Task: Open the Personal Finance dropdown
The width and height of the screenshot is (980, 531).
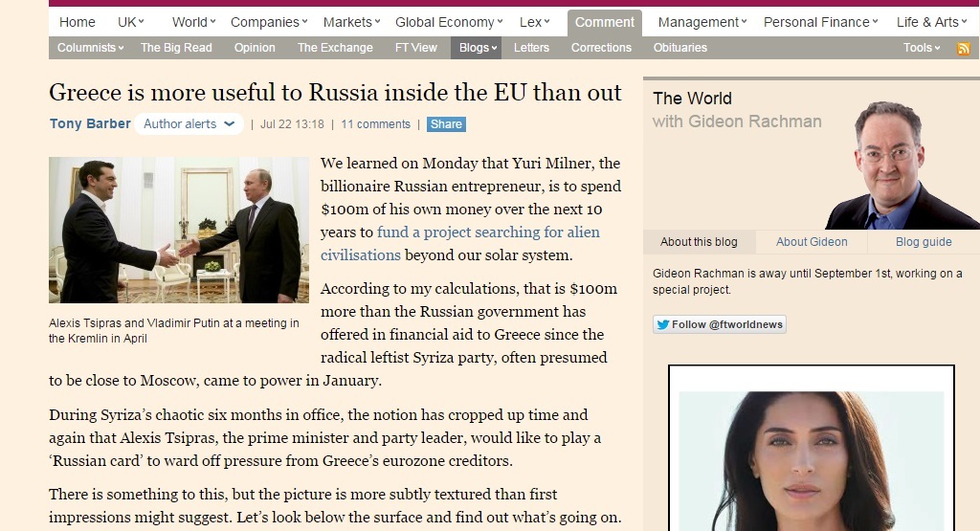Action: (x=820, y=23)
